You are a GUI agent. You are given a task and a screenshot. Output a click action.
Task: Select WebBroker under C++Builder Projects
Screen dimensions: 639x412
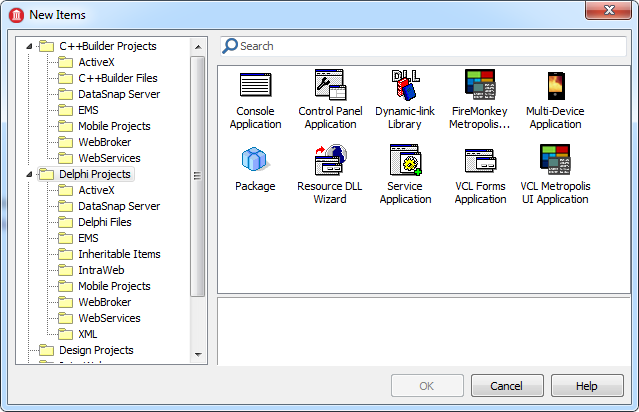[x=95, y=142]
